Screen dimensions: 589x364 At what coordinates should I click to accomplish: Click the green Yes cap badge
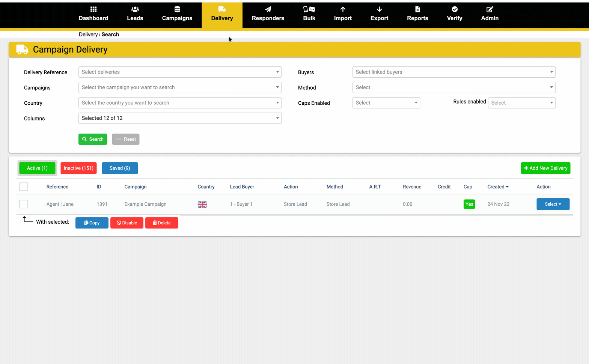469,204
